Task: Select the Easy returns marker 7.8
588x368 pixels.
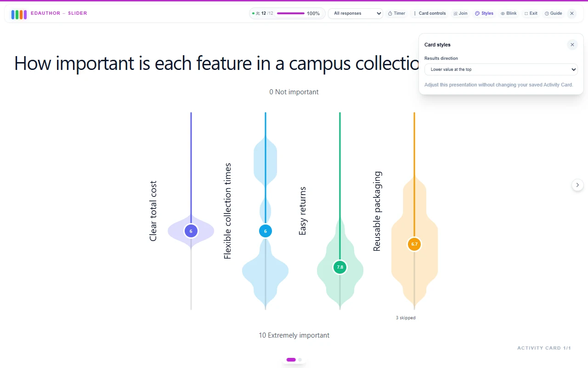Action: coord(340,267)
